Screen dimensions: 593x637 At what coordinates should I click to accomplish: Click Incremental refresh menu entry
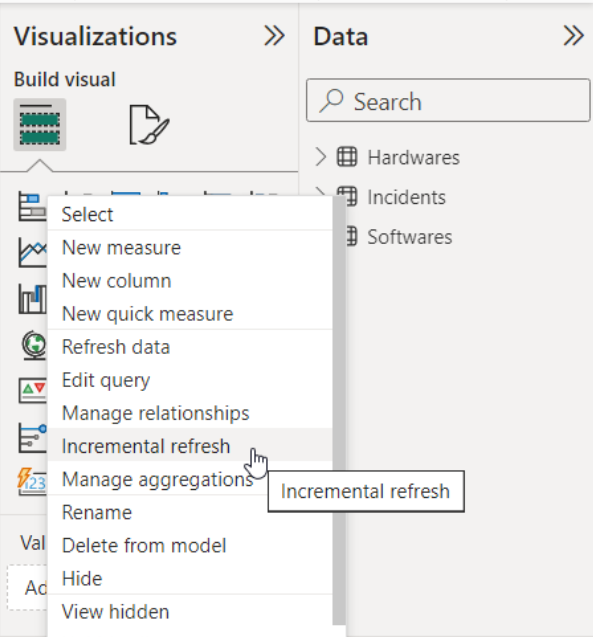pyautogui.click(x=190, y=446)
